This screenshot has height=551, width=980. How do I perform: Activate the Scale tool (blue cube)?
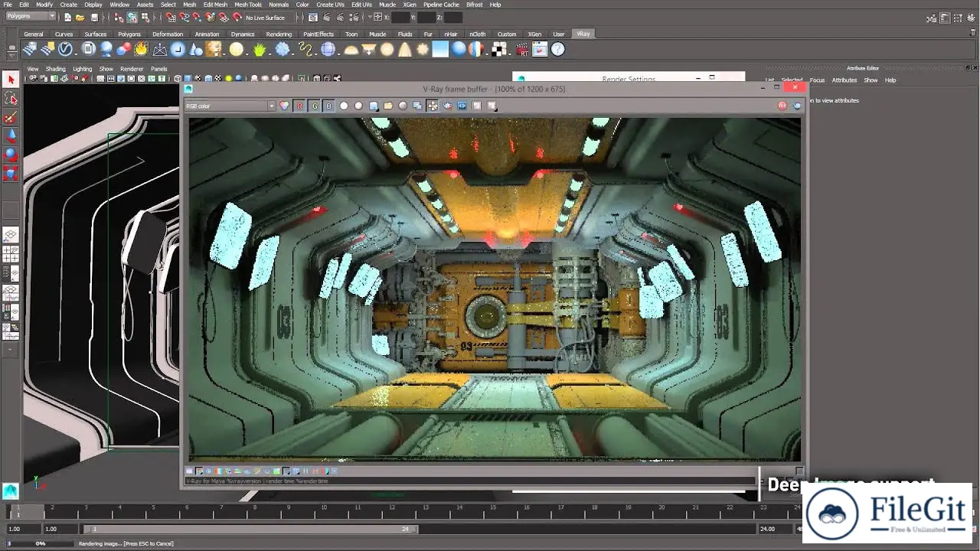[x=11, y=174]
